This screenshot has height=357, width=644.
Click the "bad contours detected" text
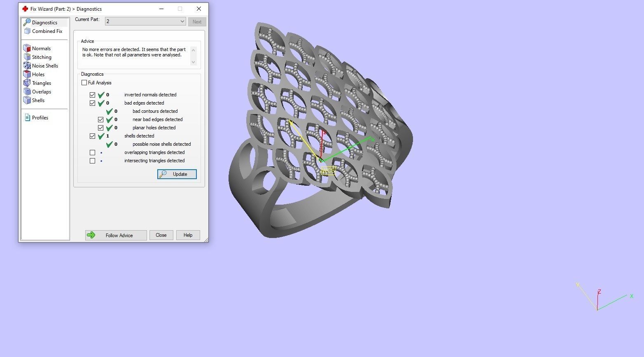tap(155, 111)
